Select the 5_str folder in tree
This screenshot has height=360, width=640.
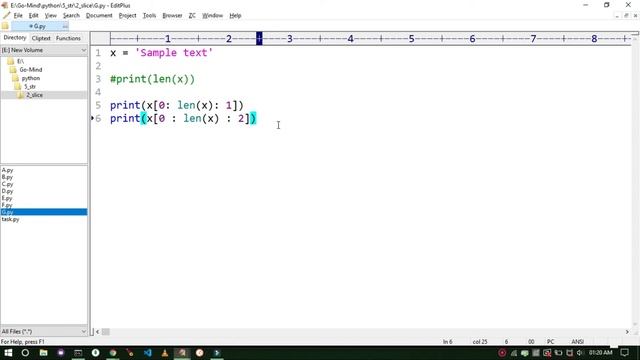[29, 87]
